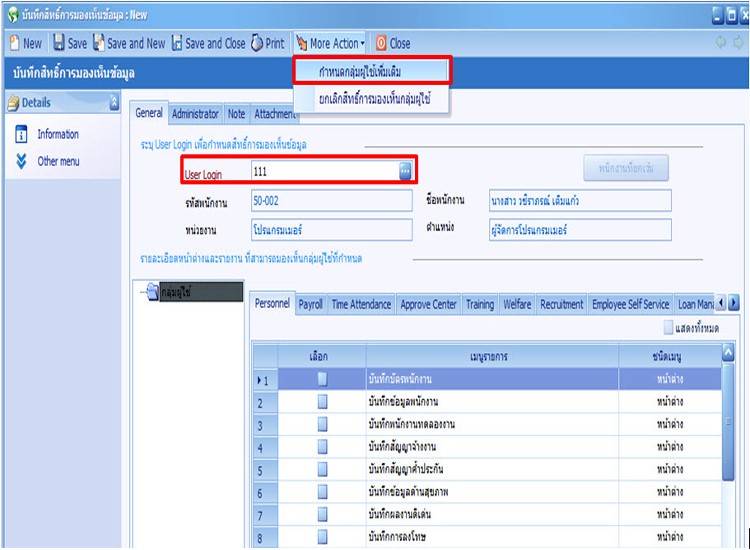Screen dimensions: 750x550
Task: Collapse the Details panel header
Action: coord(113,102)
